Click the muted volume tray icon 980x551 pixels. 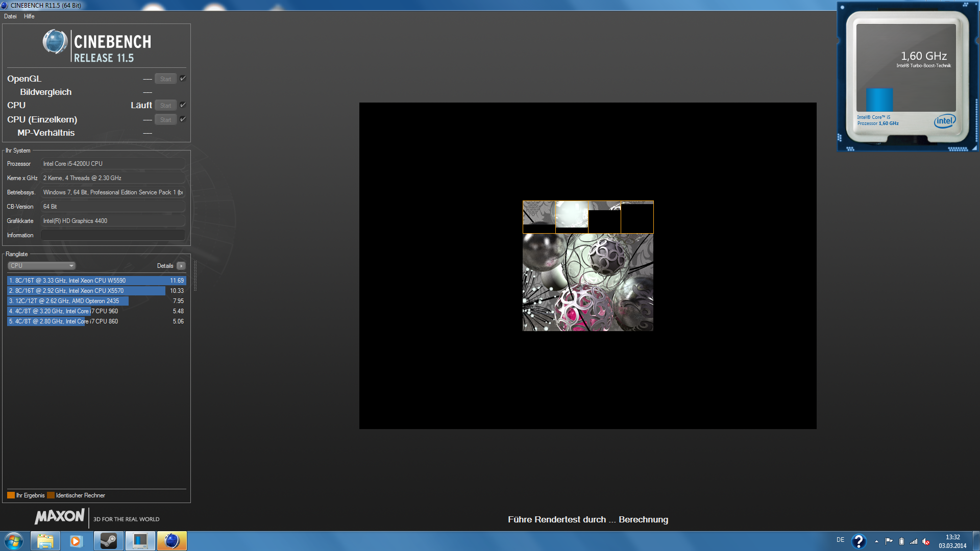pyautogui.click(x=926, y=541)
